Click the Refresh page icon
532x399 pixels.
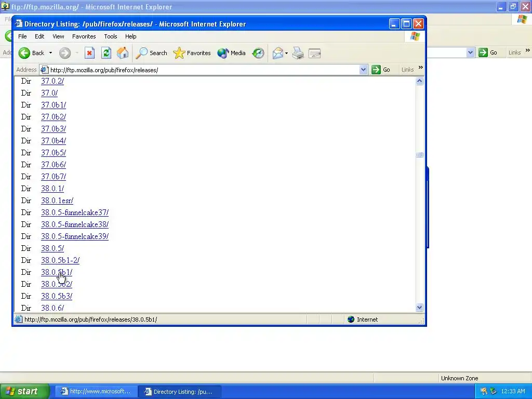click(106, 54)
